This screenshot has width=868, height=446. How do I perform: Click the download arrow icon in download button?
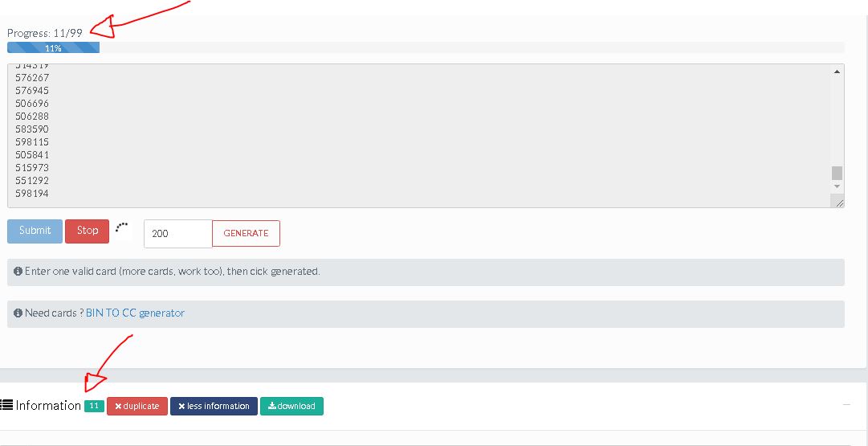tap(272, 406)
